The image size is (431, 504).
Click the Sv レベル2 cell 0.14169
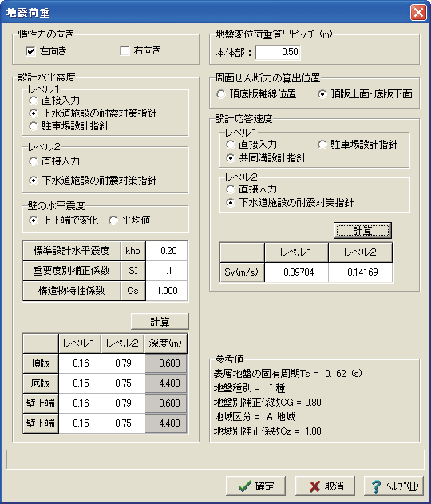point(360,272)
